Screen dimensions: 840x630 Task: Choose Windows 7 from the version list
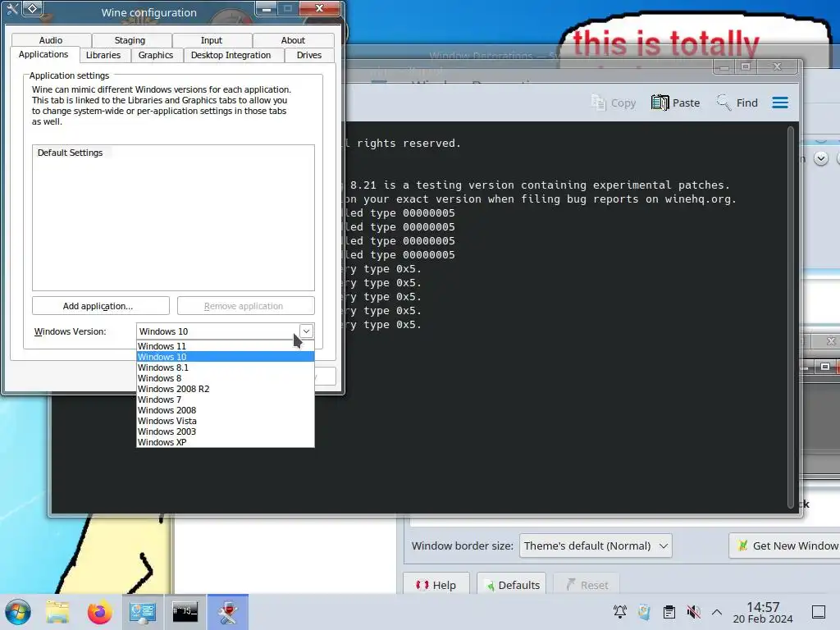click(226, 399)
